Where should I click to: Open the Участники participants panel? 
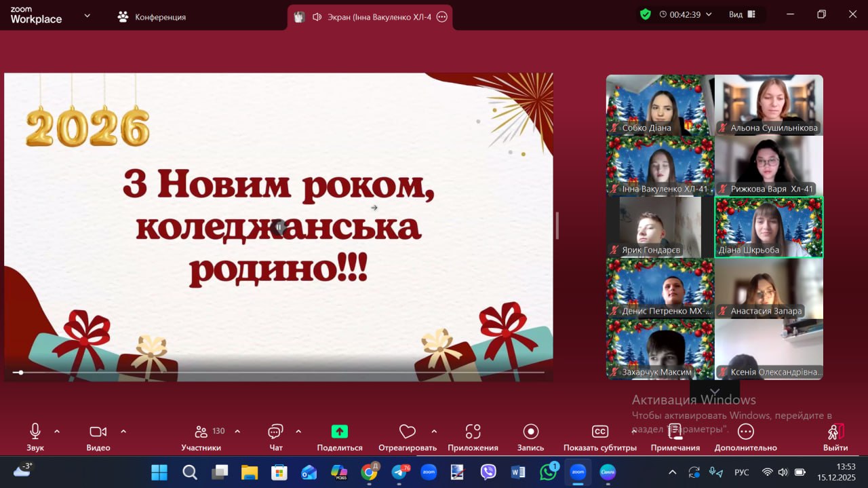tap(201, 432)
